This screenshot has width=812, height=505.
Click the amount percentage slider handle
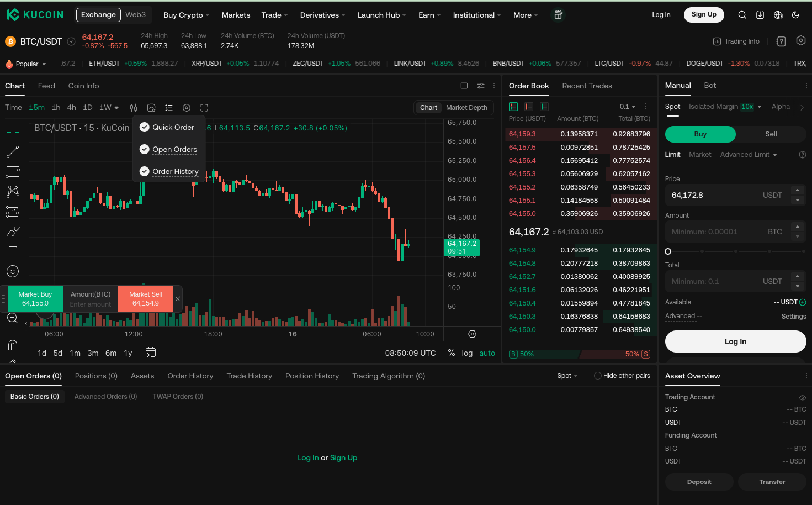coord(668,251)
